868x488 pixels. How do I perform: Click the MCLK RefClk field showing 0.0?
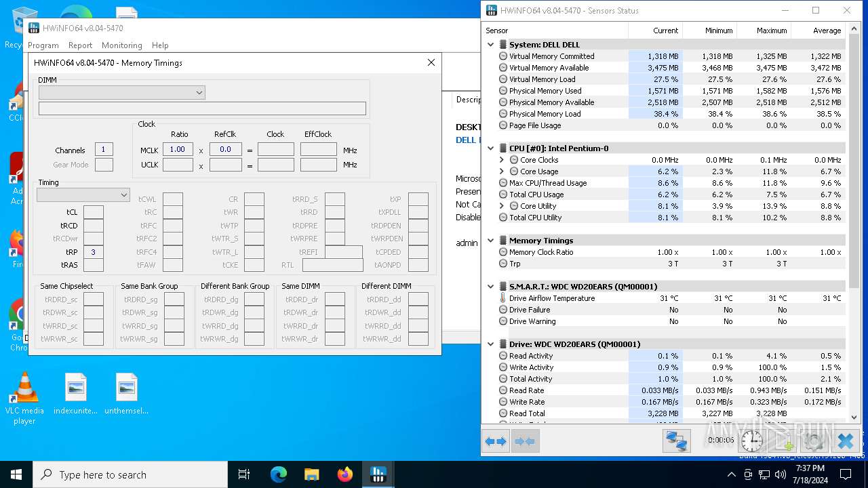pos(226,150)
